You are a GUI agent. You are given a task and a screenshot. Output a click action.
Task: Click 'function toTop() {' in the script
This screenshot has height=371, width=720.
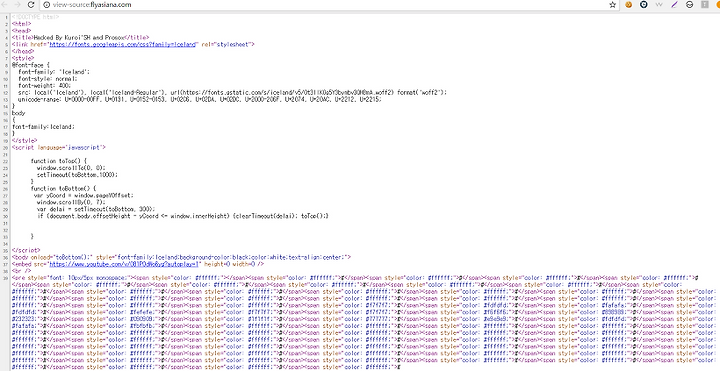(58, 161)
